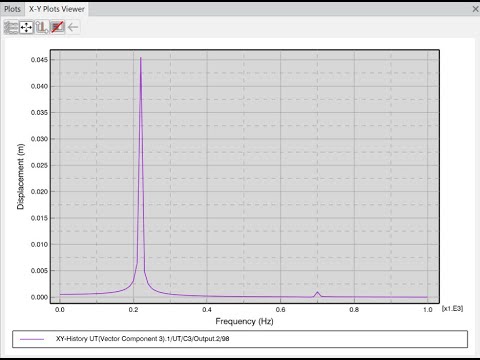Select the fit-all pan arrows tool
Viewport: 480px width, 360px height.
(x=26, y=27)
